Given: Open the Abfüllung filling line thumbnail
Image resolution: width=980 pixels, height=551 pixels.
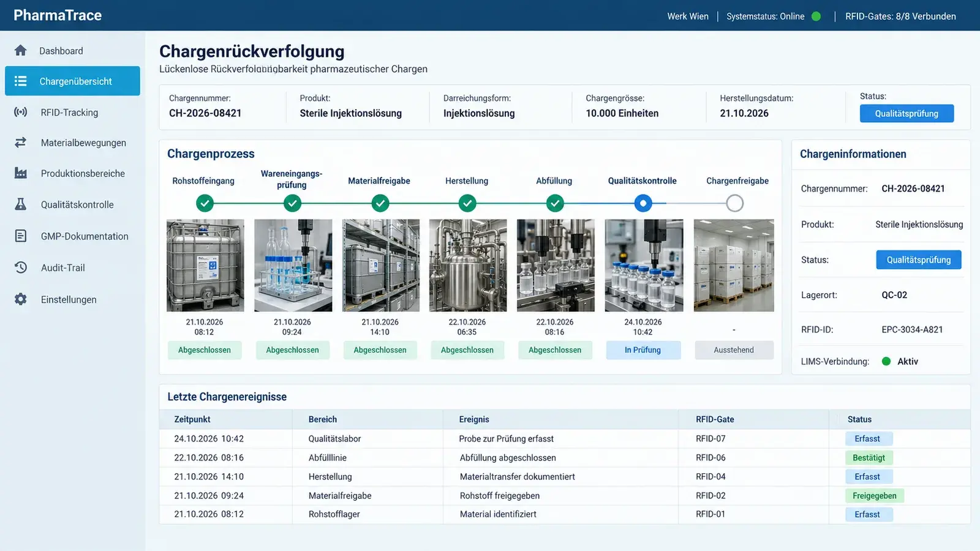Looking at the screenshot, I should pyautogui.click(x=556, y=266).
